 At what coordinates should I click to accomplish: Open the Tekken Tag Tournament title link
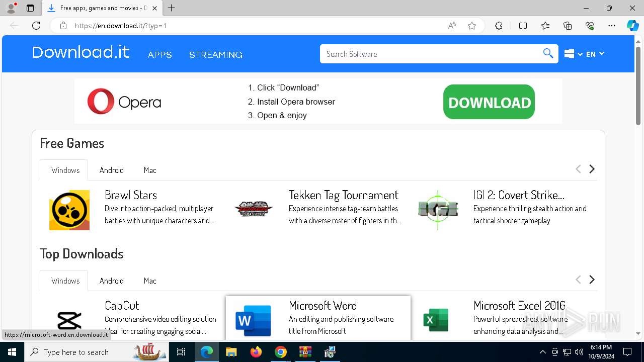[x=344, y=195]
